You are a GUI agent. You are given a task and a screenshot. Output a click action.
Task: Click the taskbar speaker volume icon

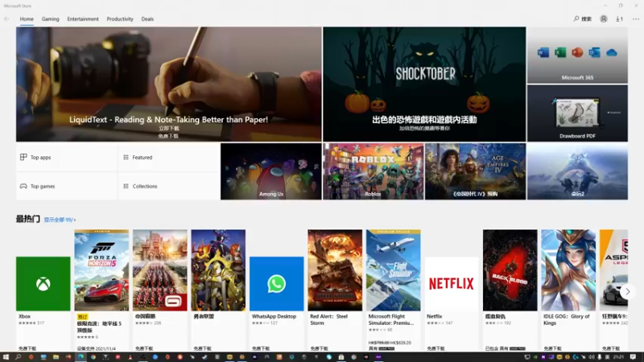tap(592, 357)
